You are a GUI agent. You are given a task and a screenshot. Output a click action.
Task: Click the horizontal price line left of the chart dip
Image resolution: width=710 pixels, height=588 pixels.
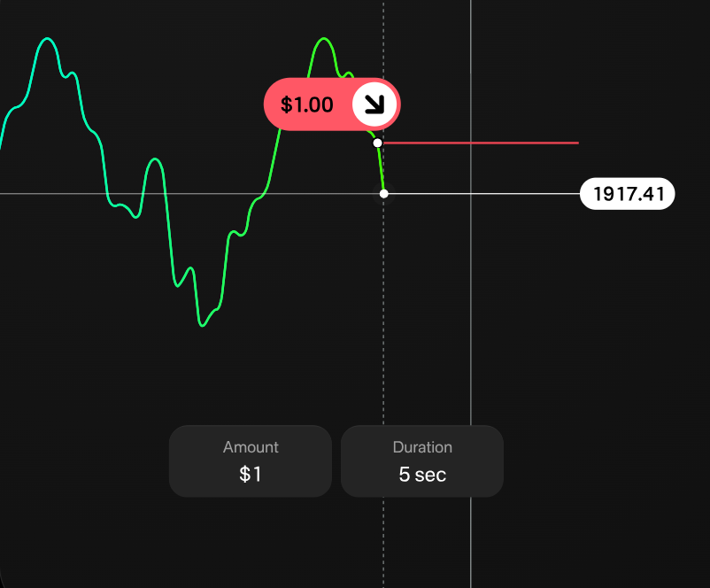coord(53,193)
